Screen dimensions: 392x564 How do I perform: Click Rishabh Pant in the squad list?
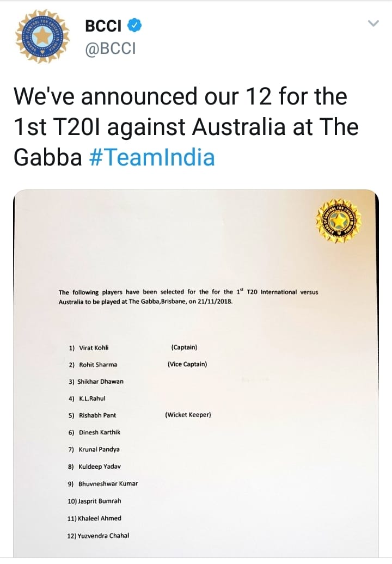97,415
